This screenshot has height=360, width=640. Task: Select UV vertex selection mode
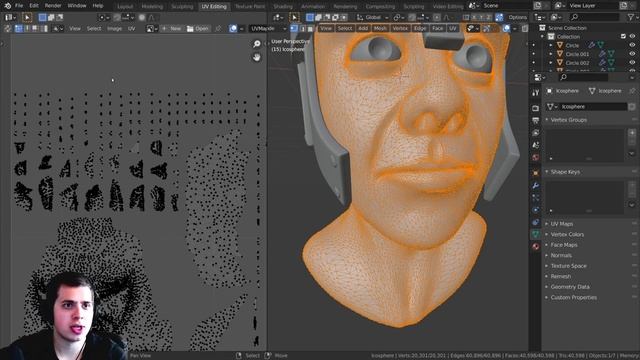pyautogui.click(x=19, y=29)
